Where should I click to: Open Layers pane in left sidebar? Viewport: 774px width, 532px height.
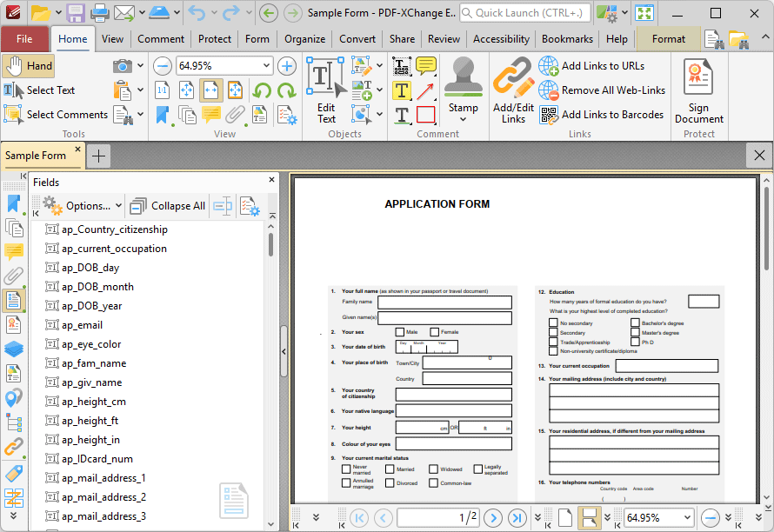point(14,349)
